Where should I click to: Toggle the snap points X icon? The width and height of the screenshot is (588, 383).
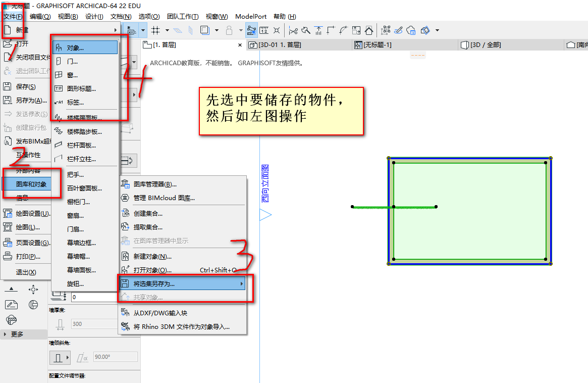[277, 30]
